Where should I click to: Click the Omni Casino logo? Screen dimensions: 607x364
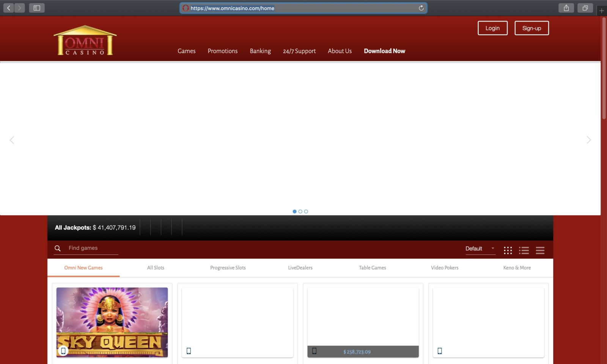point(85,39)
